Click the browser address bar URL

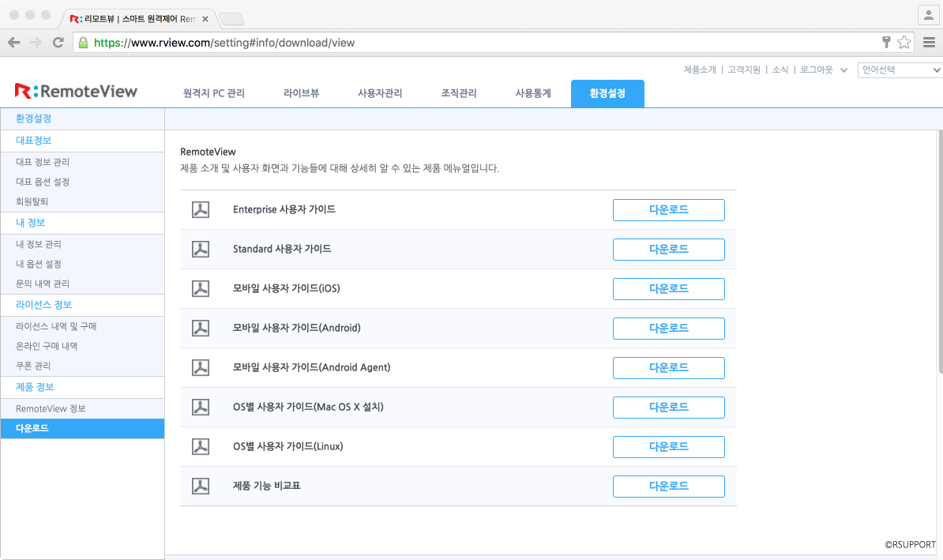point(224,43)
